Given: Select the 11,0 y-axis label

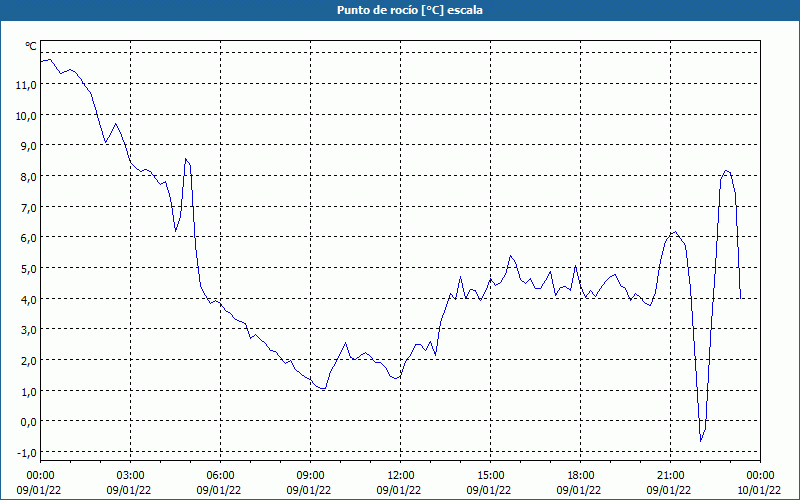Looking at the screenshot, I should click(x=26, y=85).
